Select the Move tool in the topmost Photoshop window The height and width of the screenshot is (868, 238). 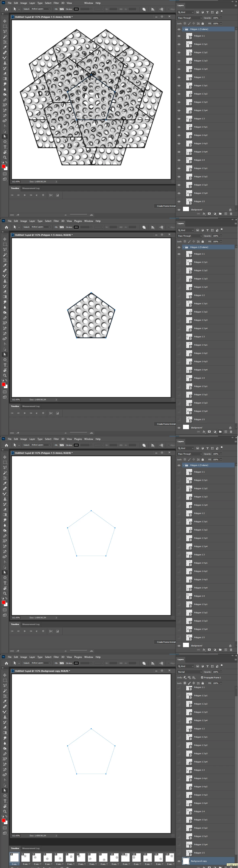coord(5,21)
